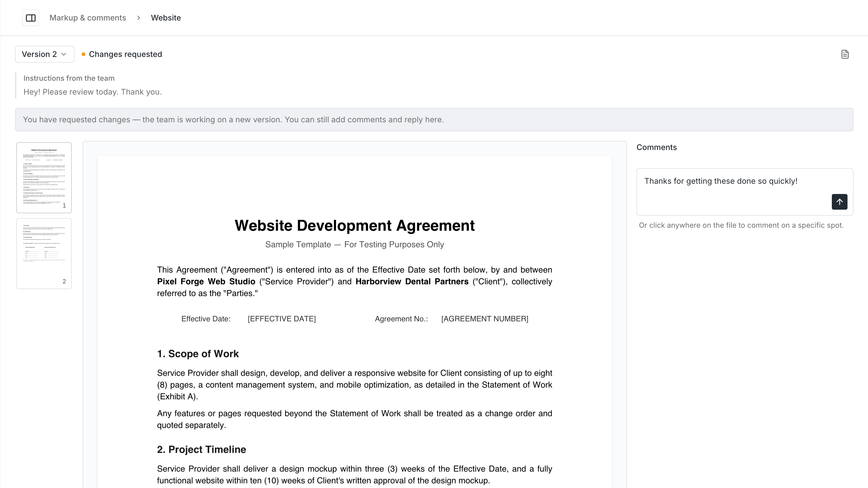Click the 'Hey! Please review today' message
Viewport: 868px width, 488px height.
point(93,92)
